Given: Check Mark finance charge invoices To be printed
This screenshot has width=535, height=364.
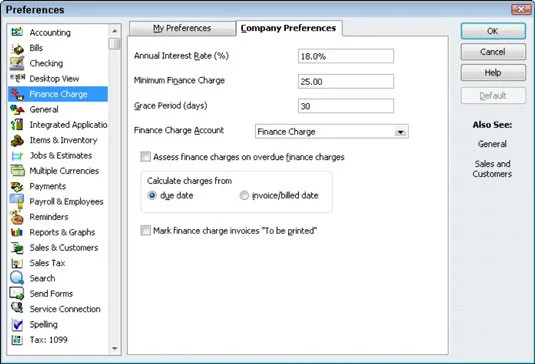Looking at the screenshot, I should (x=146, y=231).
